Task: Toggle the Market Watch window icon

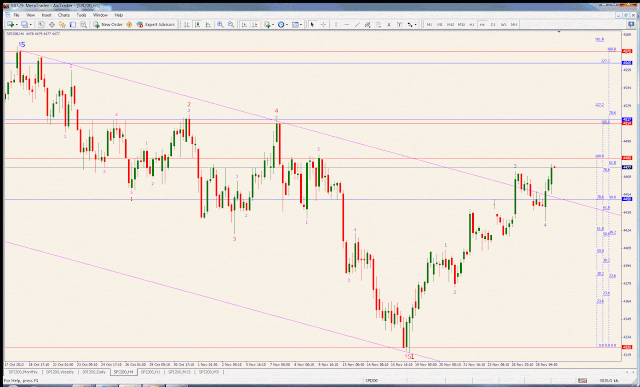Action: tap(41, 24)
